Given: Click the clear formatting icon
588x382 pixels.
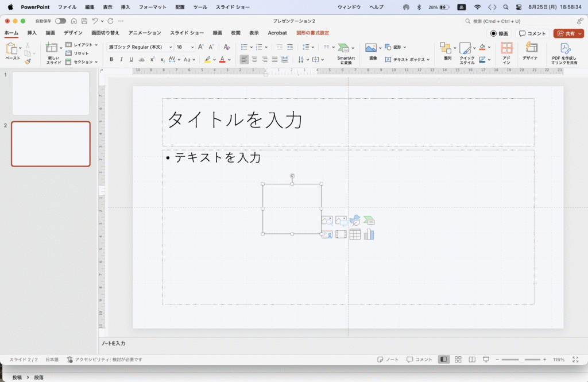Looking at the screenshot, I should click(226, 47).
